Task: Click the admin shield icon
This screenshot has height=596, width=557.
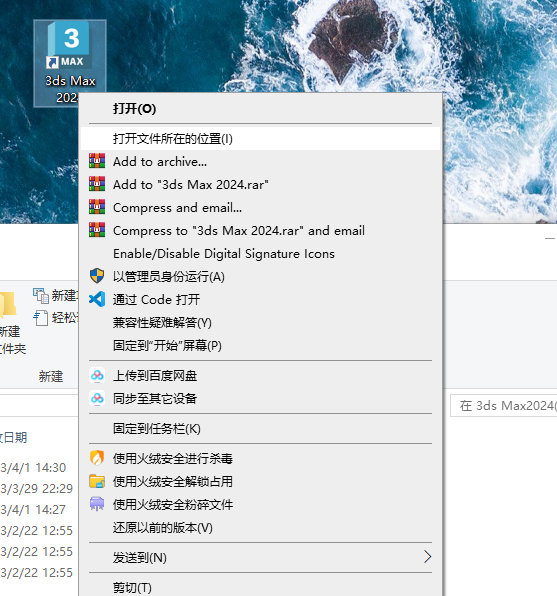Action: 97,276
